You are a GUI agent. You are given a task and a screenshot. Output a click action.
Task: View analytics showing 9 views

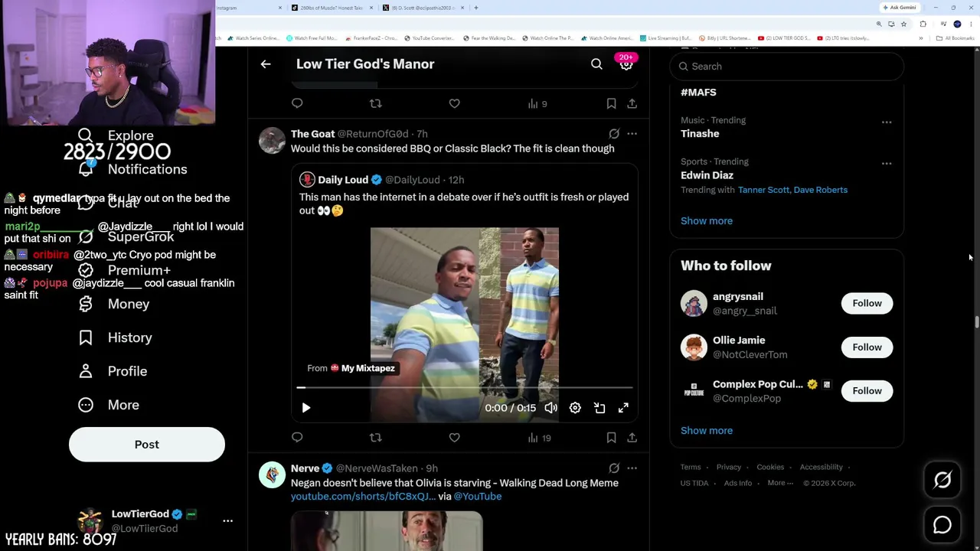537,103
